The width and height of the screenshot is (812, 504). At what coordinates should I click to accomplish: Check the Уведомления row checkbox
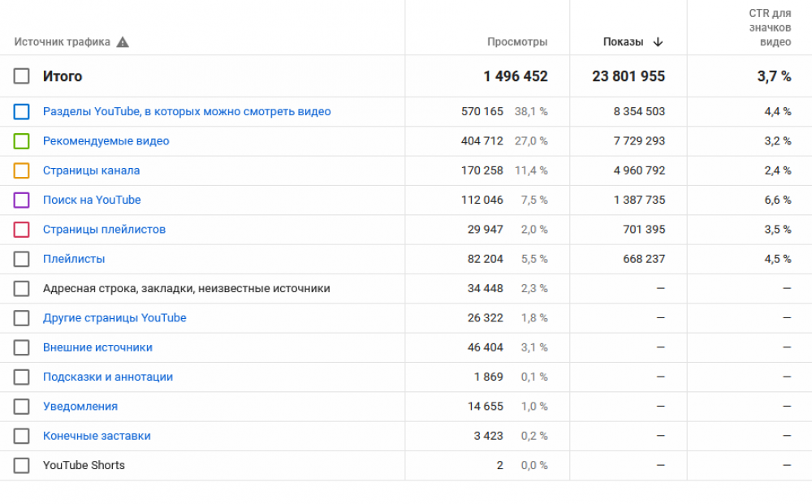pyautogui.click(x=22, y=407)
